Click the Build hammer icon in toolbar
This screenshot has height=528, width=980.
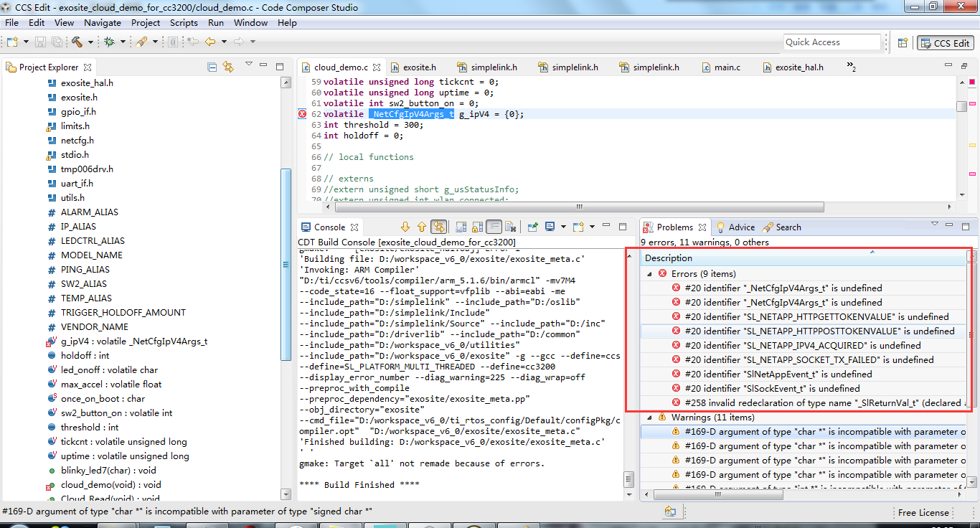point(77,42)
